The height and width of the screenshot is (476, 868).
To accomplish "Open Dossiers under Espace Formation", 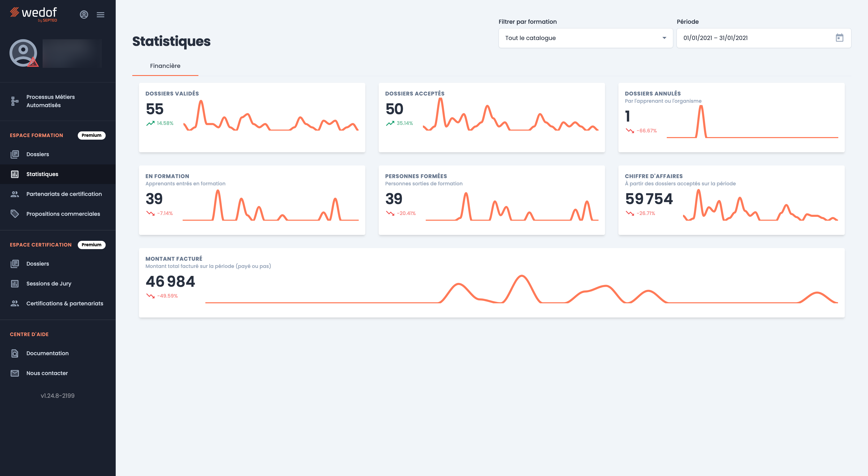I will (x=38, y=154).
